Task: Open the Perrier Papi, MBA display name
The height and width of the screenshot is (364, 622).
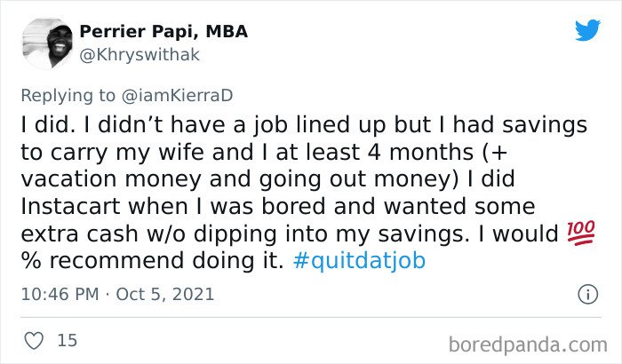Action: click(163, 31)
